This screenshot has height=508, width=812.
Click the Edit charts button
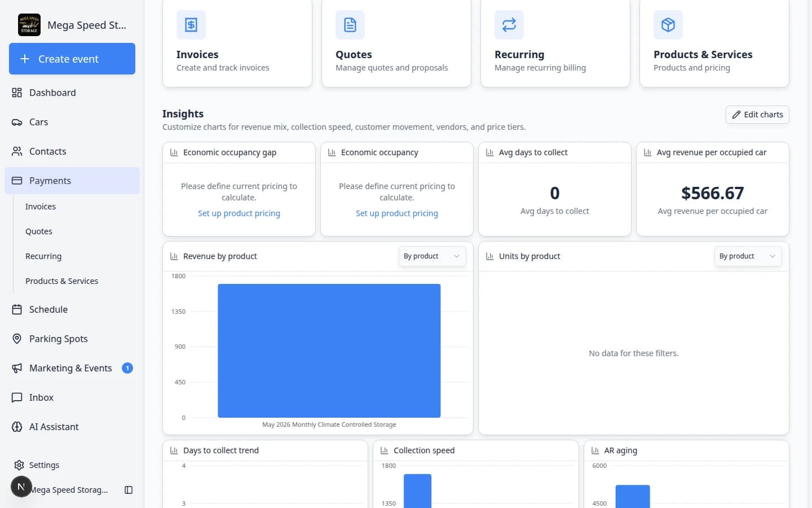(x=757, y=115)
